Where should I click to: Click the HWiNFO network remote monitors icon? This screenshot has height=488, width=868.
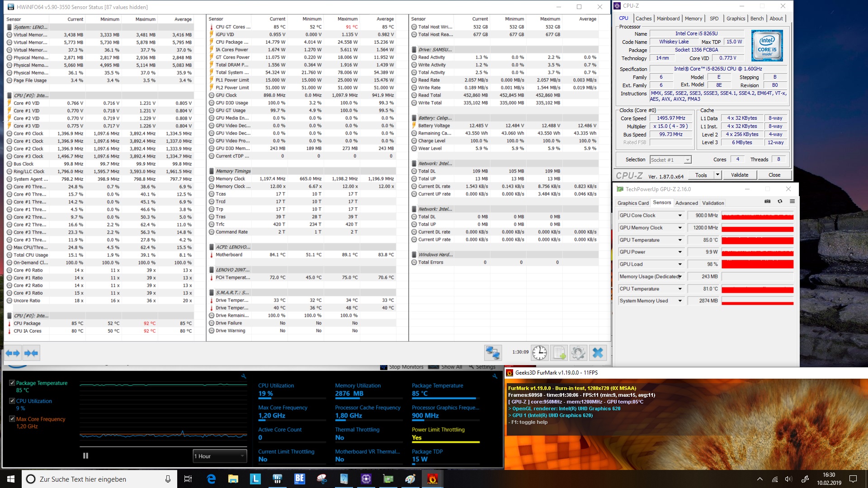(492, 353)
